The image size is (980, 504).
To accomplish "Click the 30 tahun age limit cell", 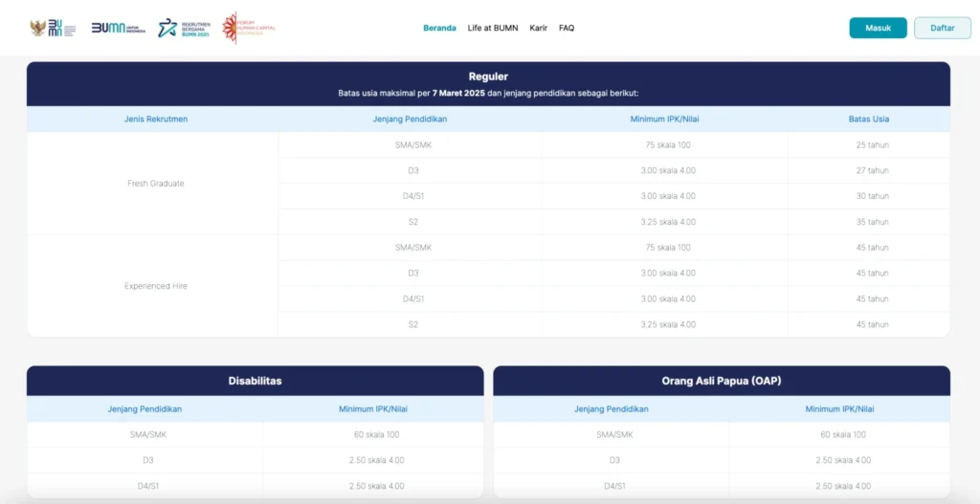I will (873, 196).
